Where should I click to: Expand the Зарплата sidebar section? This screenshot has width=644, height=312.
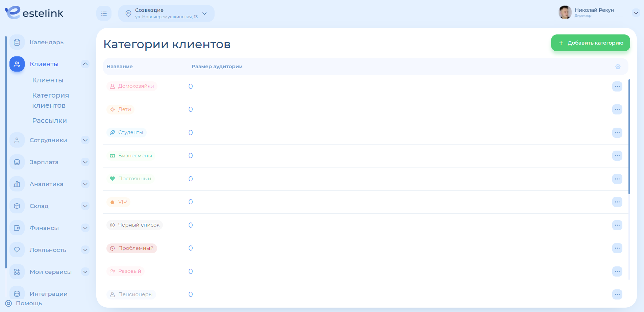(x=85, y=162)
